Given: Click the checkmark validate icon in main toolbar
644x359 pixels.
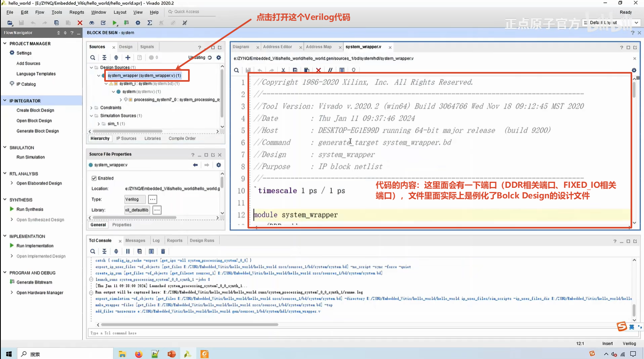Looking at the screenshot, I should point(103,23).
